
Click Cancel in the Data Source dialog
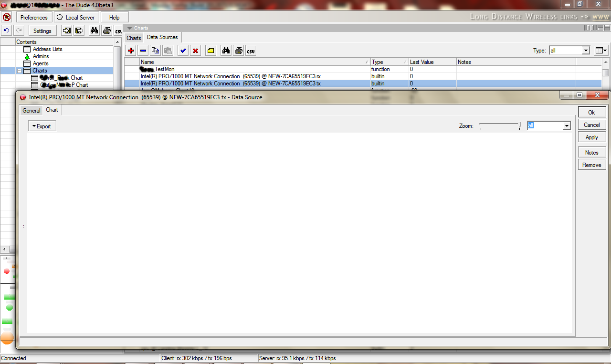point(591,125)
